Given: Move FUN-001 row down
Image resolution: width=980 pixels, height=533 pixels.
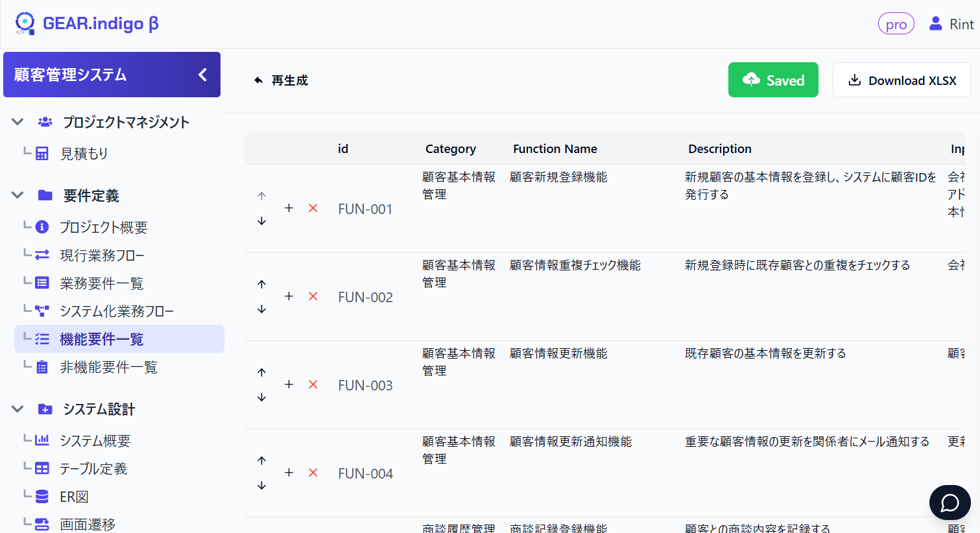Looking at the screenshot, I should click(261, 221).
